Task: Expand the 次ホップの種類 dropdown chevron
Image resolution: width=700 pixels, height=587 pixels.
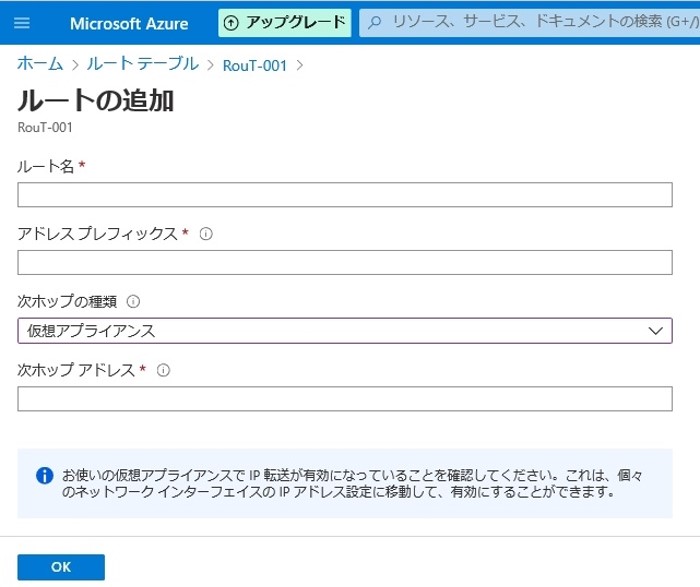Action: [x=656, y=331]
